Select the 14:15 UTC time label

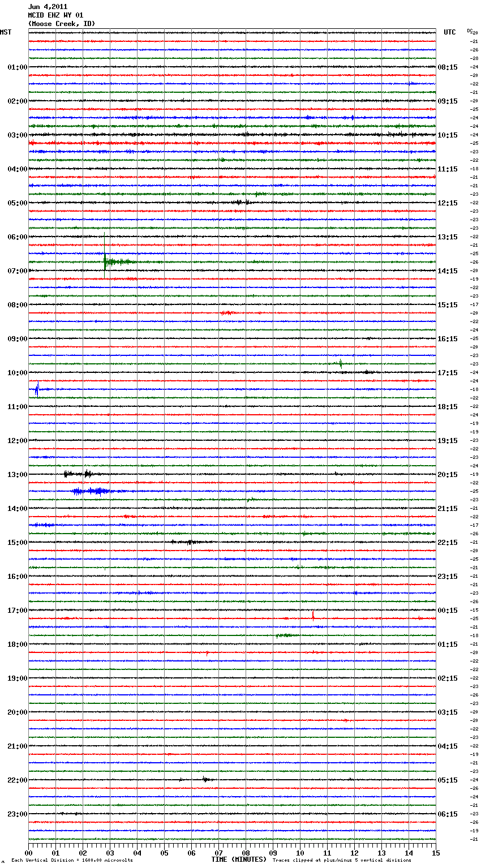[448, 271]
